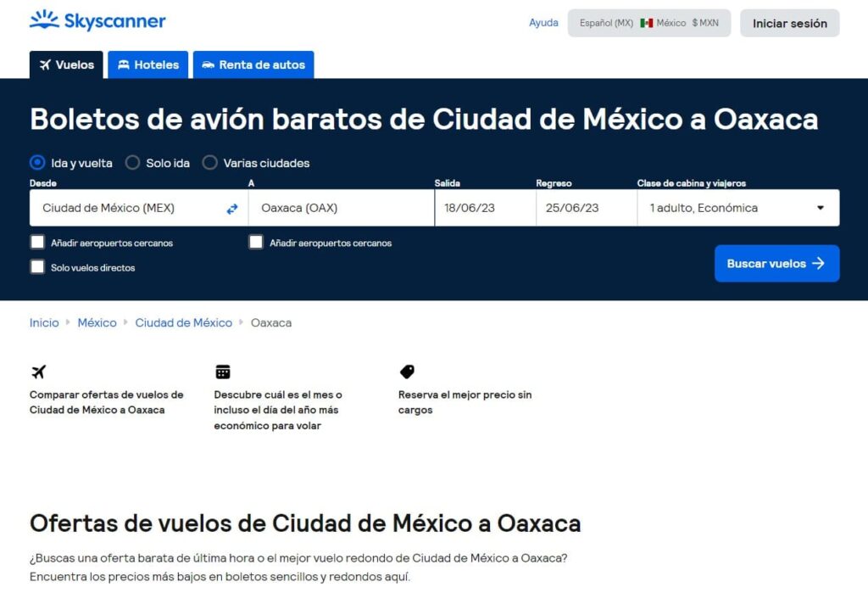The height and width of the screenshot is (593, 868).
Task: Open the Ciudad de México breadcrumb link
Action: tap(184, 322)
